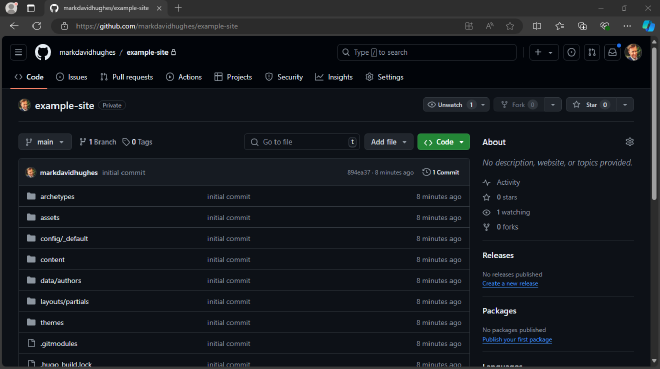View site information lock icon
Viewport: 660px width, 369px height.
[64, 26]
